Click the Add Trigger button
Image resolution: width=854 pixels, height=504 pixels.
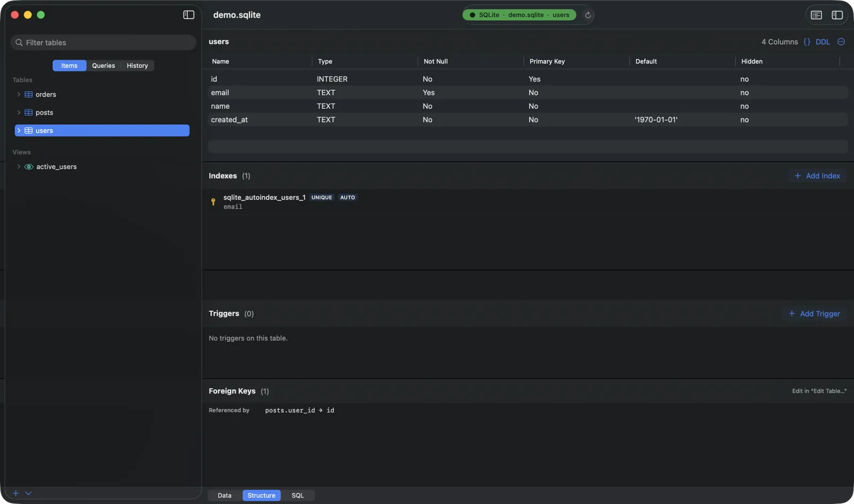pyautogui.click(x=814, y=314)
